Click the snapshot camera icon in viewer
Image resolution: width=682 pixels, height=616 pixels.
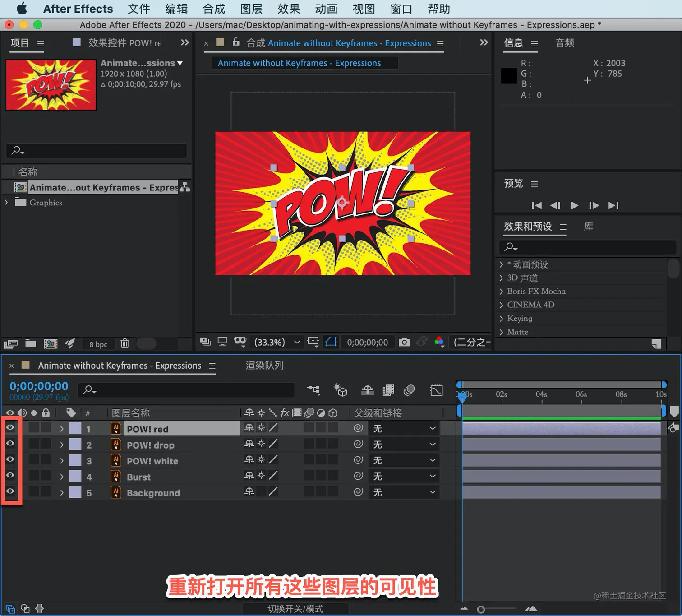(x=404, y=342)
